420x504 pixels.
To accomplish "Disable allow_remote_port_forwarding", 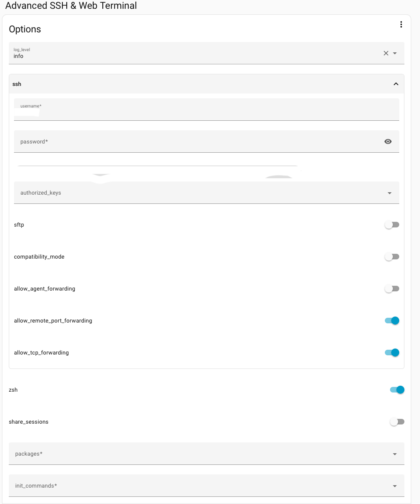I will [392, 321].
